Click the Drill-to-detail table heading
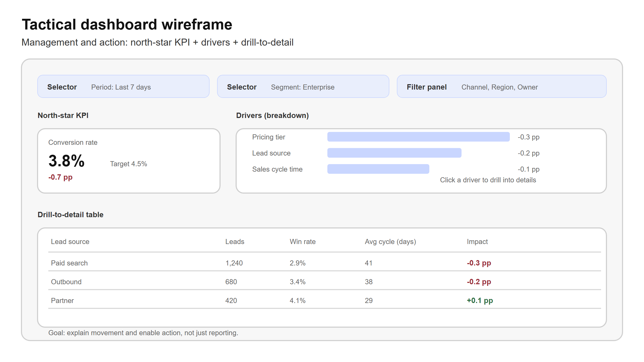Screen dimensions: 644x362 71,215
